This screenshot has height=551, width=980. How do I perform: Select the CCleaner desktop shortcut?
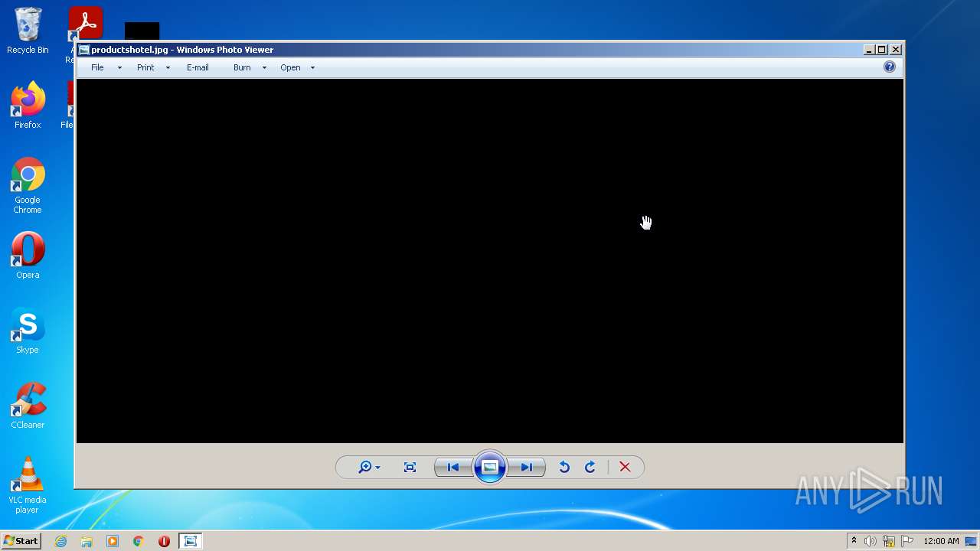click(x=28, y=406)
